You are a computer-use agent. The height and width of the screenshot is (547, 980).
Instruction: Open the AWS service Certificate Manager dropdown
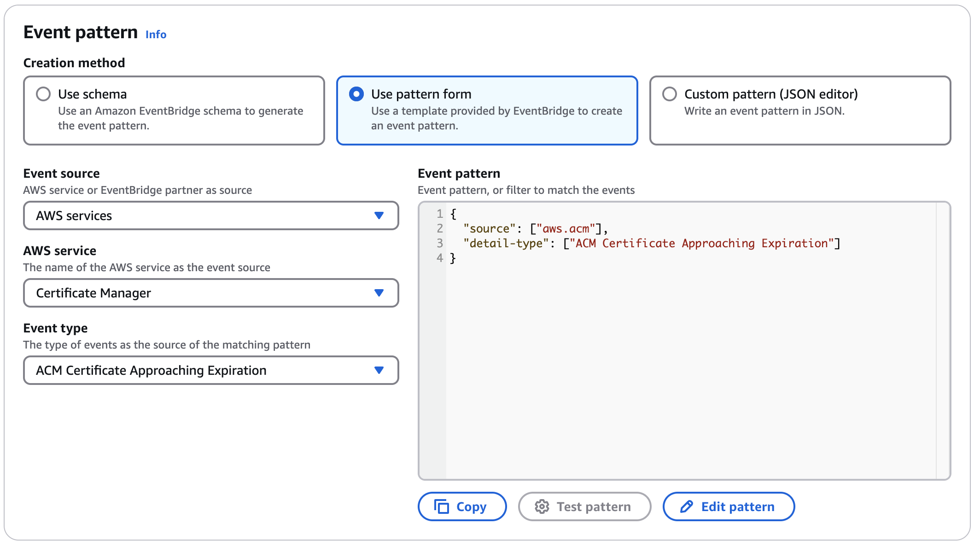(x=211, y=293)
